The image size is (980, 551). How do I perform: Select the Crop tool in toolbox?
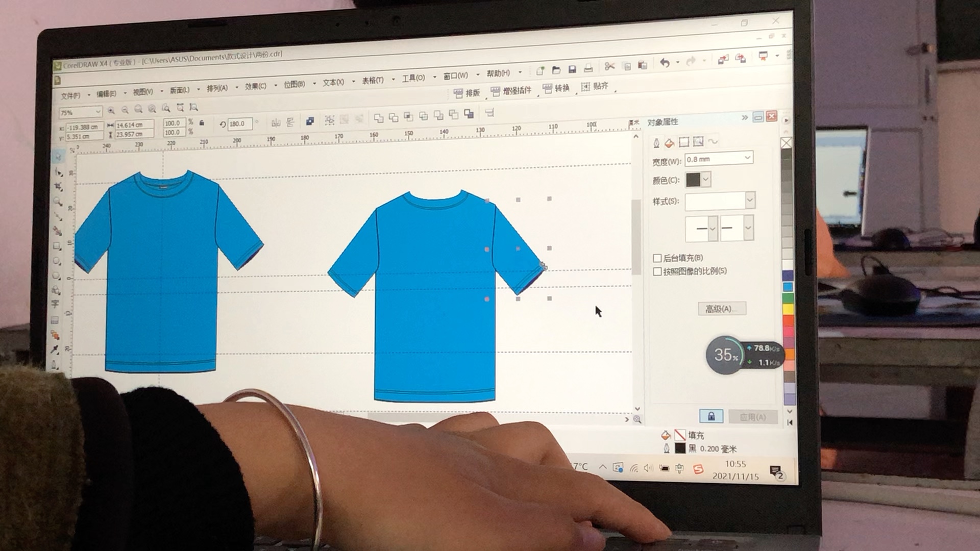pos(58,187)
